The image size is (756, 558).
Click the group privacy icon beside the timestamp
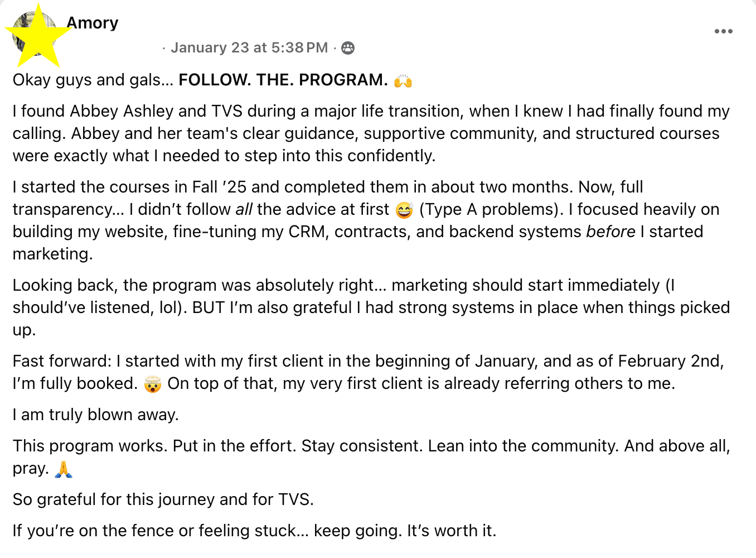point(348,48)
